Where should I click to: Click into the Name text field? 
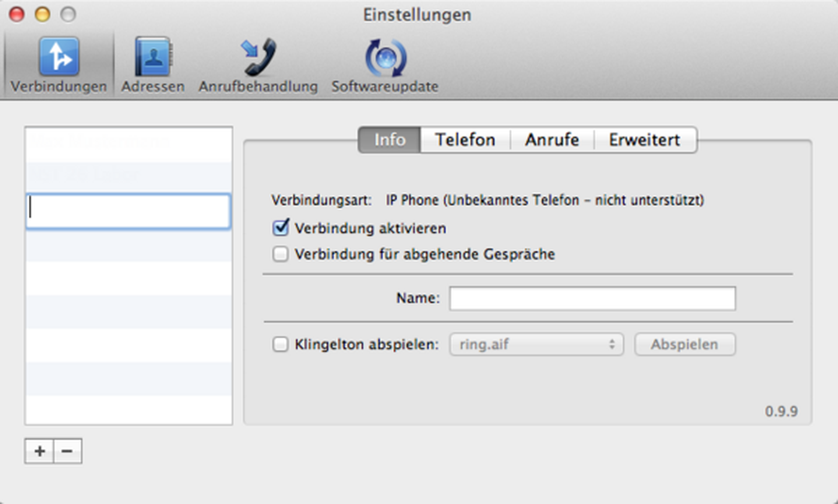pos(592,298)
